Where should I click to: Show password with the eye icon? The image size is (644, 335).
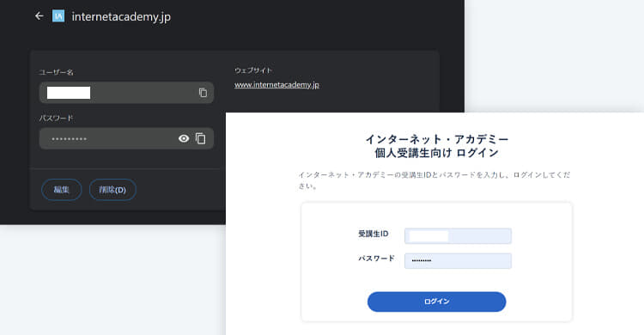click(184, 138)
